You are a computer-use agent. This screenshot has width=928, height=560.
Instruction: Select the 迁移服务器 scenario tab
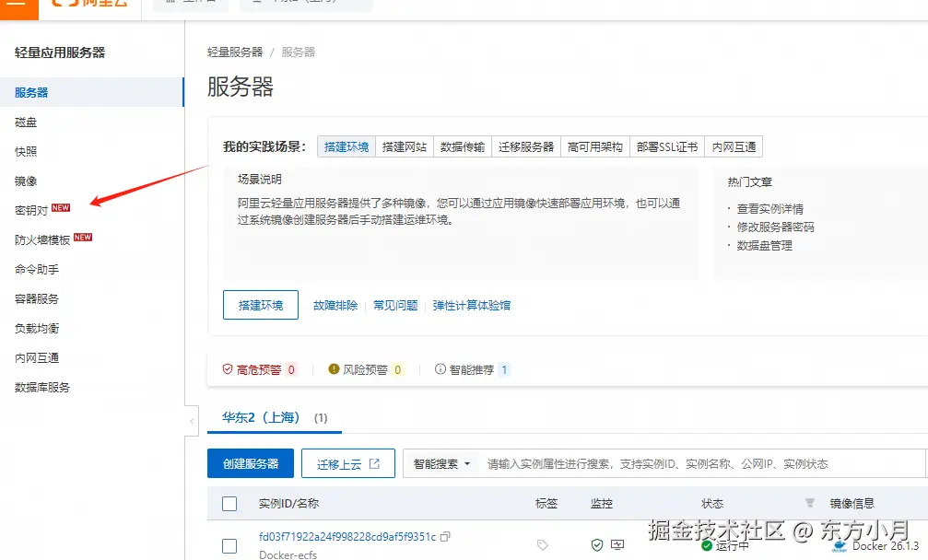pos(526,146)
